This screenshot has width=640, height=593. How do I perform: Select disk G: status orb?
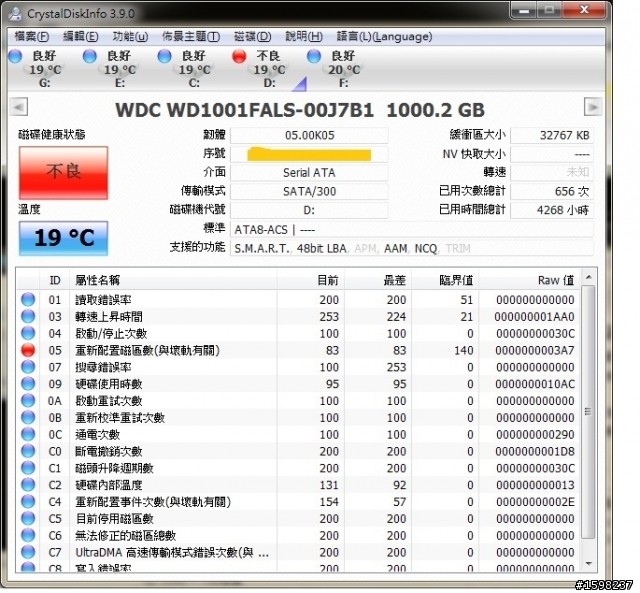click(16, 56)
